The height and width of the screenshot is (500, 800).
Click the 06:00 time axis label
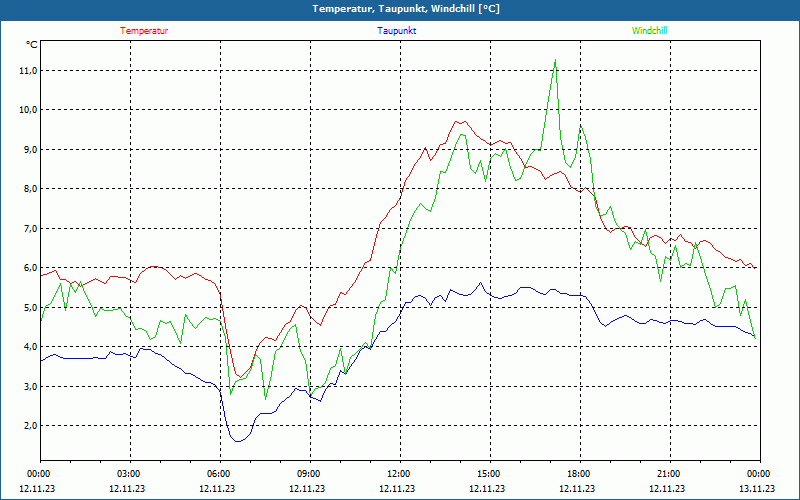click(x=219, y=474)
